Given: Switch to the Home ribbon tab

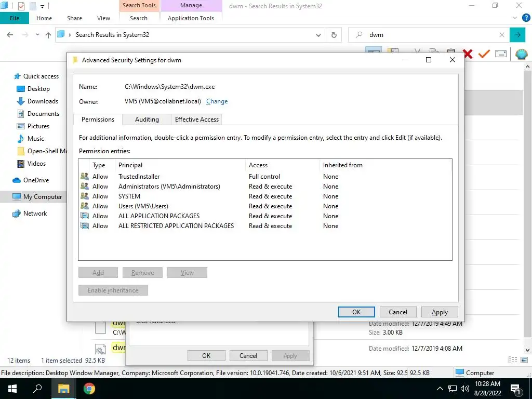Looking at the screenshot, I should click(44, 18).
